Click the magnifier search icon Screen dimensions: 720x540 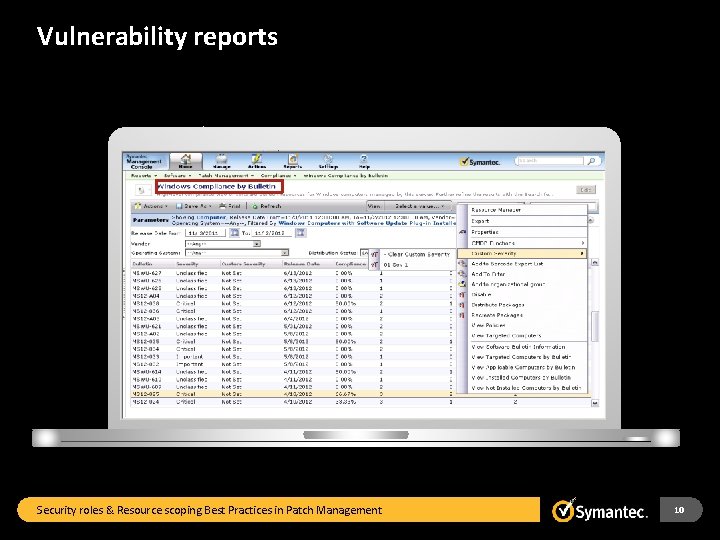coord(591,161)
